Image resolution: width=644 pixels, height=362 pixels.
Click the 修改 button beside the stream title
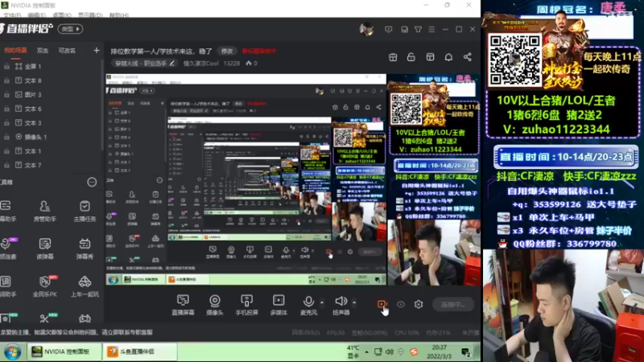click(227, 51)
